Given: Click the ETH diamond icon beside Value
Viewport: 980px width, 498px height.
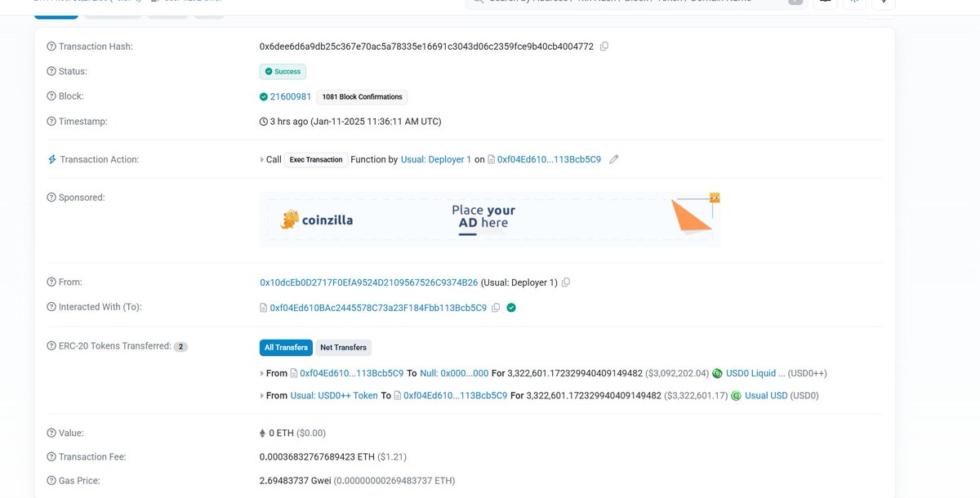Looking at the screenshot, I should coord(263,433).
